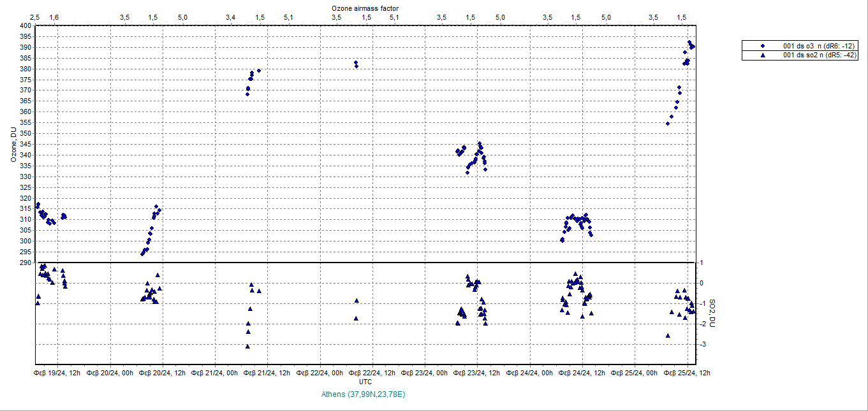Select the "Ozone, DU" left axis label
This screenshot has width=868, height=411.
13,144
